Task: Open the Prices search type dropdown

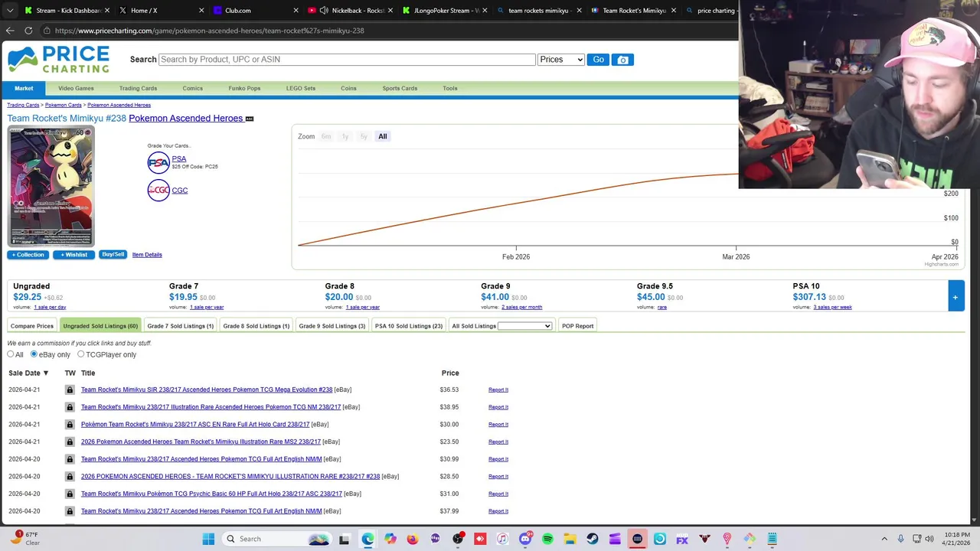Action: click(561, 60)
